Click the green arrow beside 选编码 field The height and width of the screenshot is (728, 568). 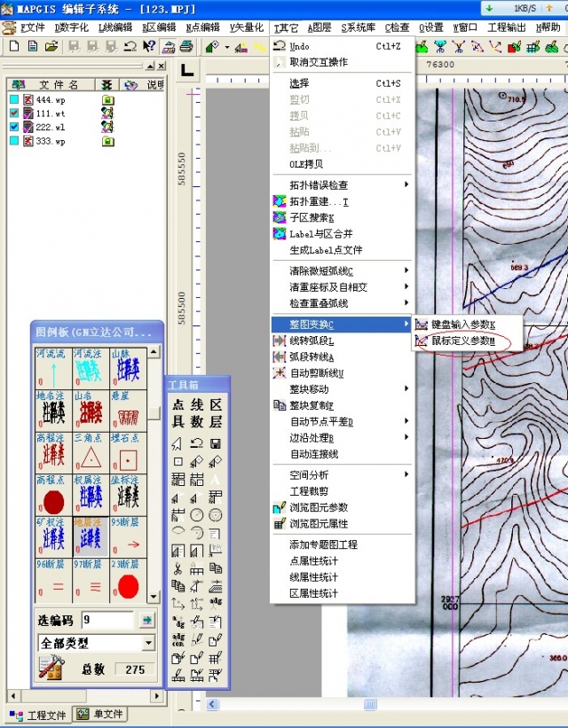147,620
